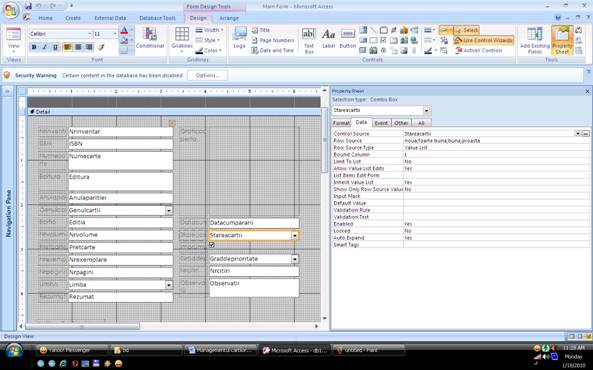Select the Check Box control tool

[x=383, y=40]
